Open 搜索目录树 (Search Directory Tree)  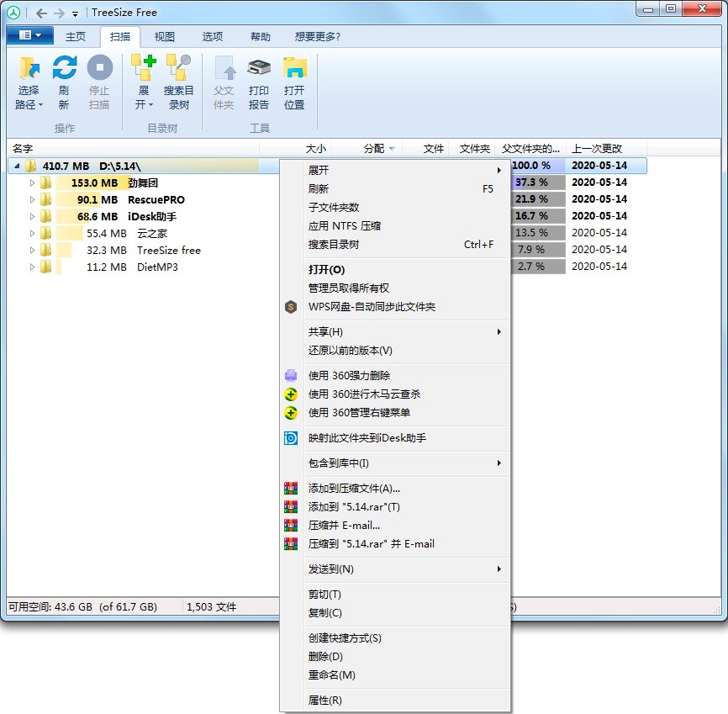[x=178, y=82]
